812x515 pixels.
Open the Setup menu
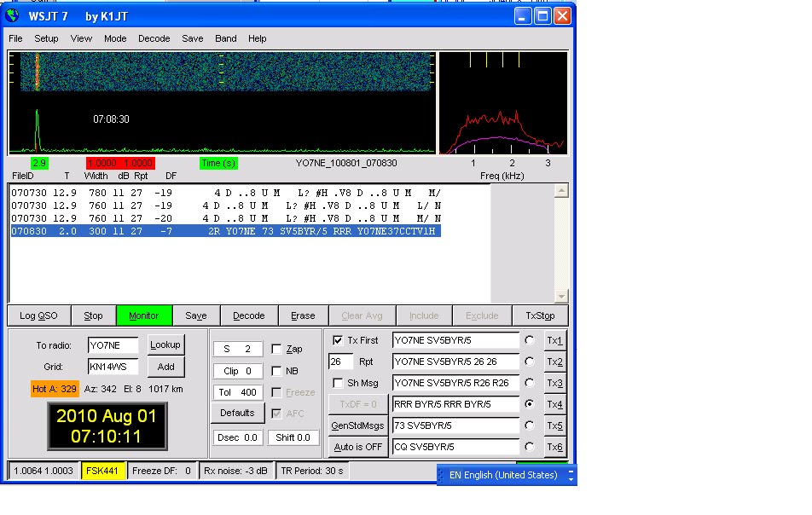(46, 38)
